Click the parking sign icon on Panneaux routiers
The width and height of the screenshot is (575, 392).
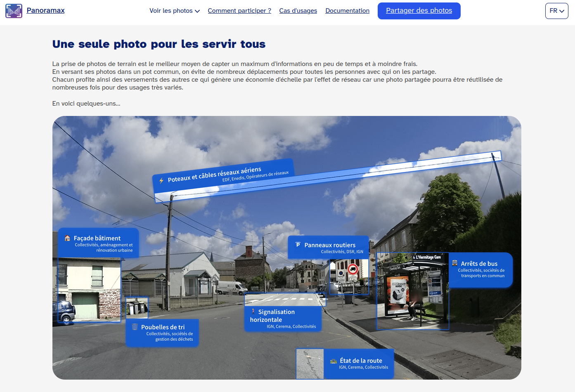pos(298,245)
